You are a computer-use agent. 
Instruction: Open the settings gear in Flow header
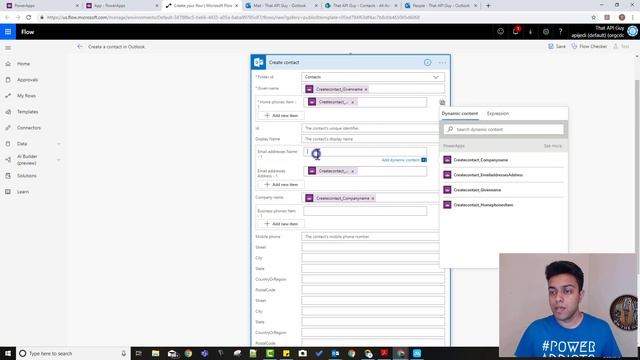pos(546,32)
